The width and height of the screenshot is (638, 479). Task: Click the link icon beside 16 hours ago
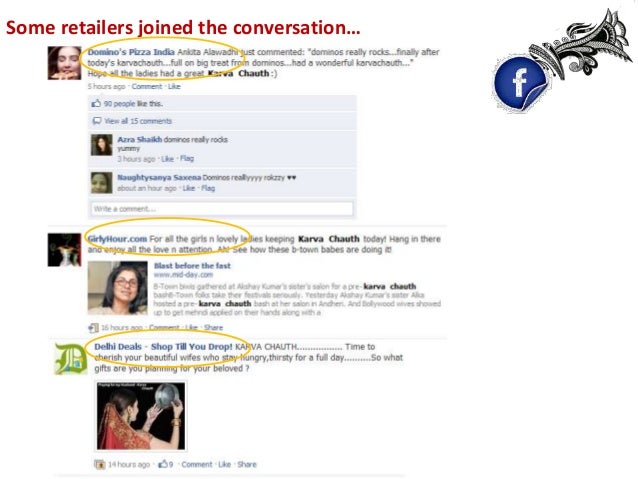[x=93, y=328]
